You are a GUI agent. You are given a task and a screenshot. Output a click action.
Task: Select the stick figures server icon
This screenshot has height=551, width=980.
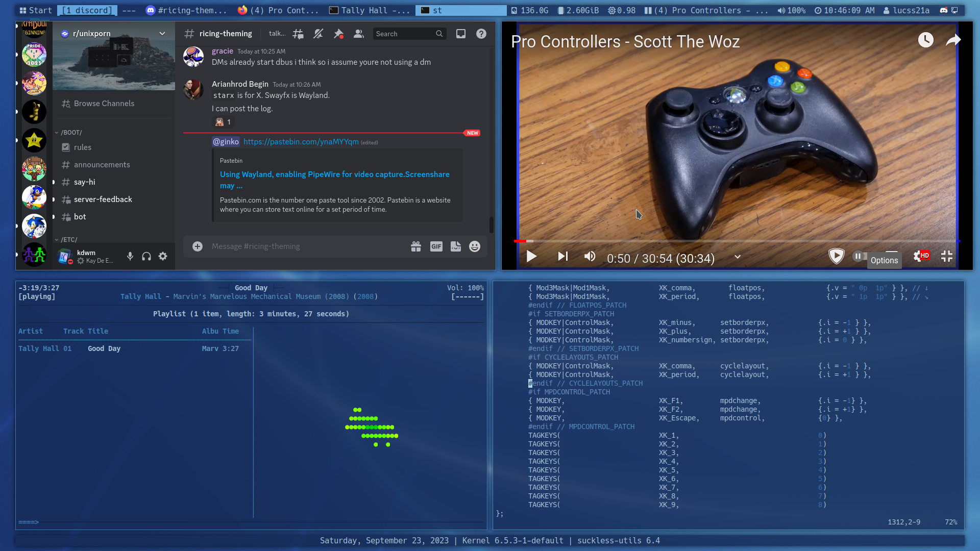[x=34, y=255]
